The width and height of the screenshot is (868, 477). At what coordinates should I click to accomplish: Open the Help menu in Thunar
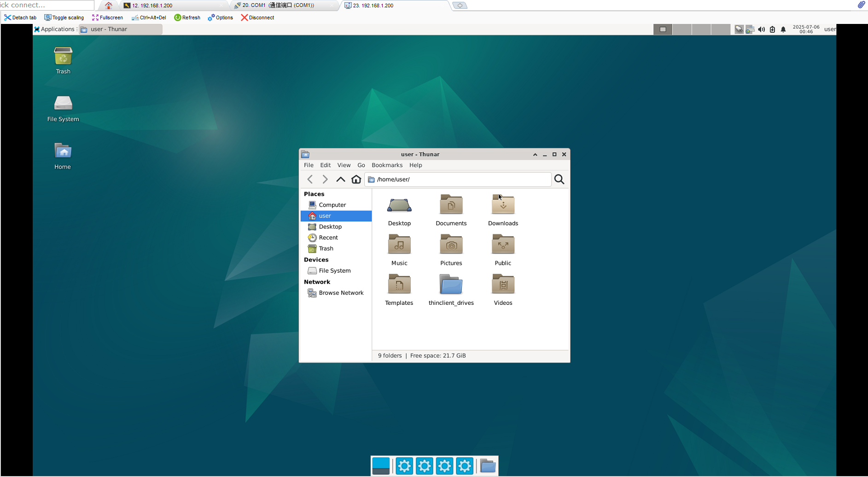[416, 165]
